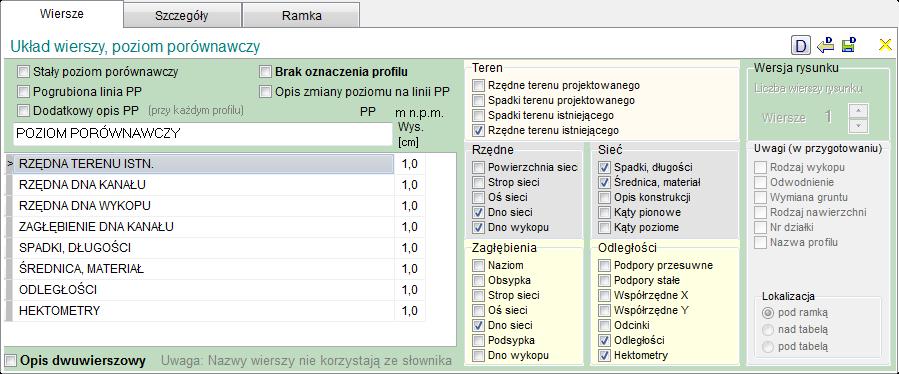Check Współrzędne Y option
Viewport: 899px width, 374px height.
click(x=604, y=310)
